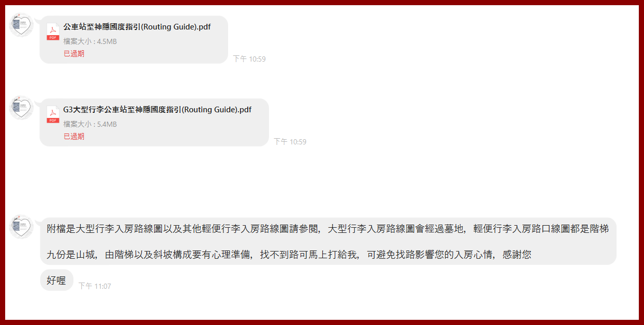
Task: Click the closing 感謝您 text
Action: [516, 255]
